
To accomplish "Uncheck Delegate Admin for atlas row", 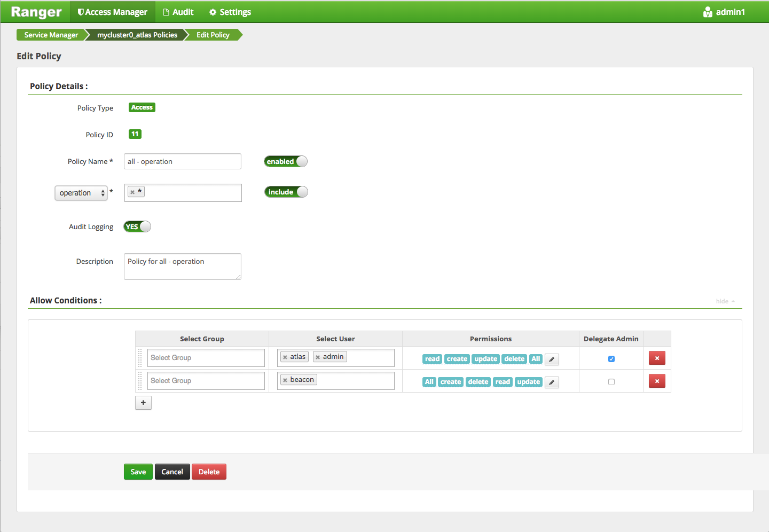I will [x=611, y=359].
